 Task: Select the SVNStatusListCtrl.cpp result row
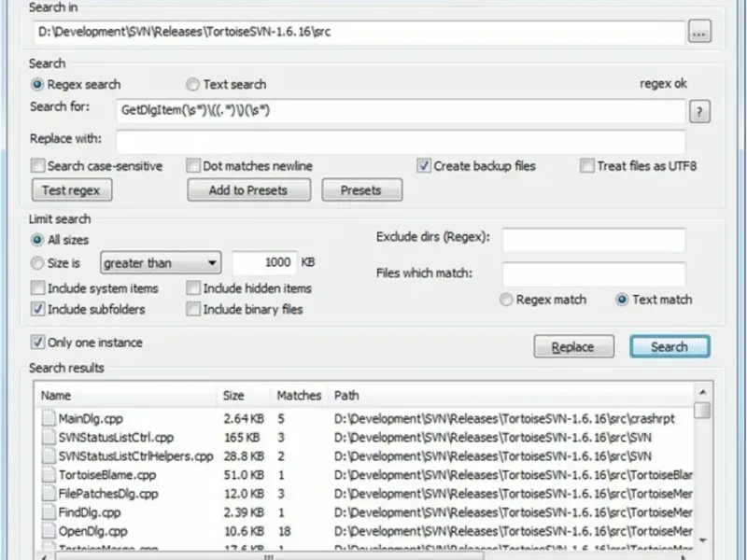364,437
